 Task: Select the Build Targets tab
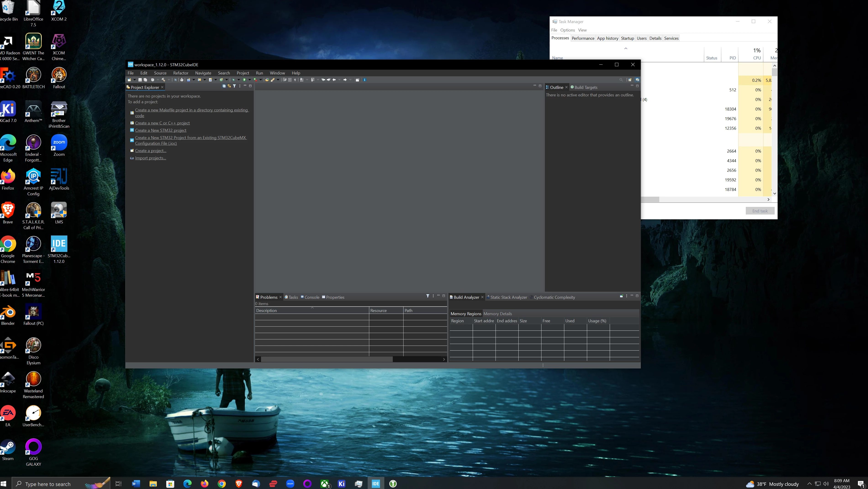(584, 87)
